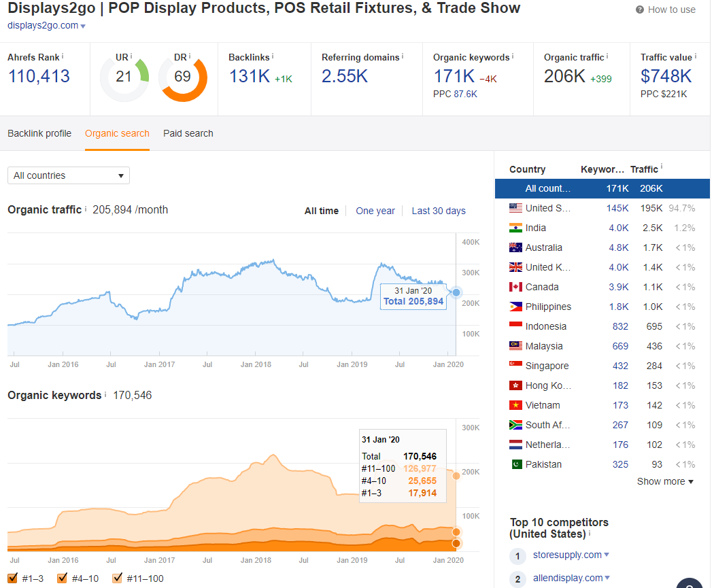This screenshot has width=714, height=588.
Task: Click the Hong Kong flag icon
Action: [x=515, y=385]
